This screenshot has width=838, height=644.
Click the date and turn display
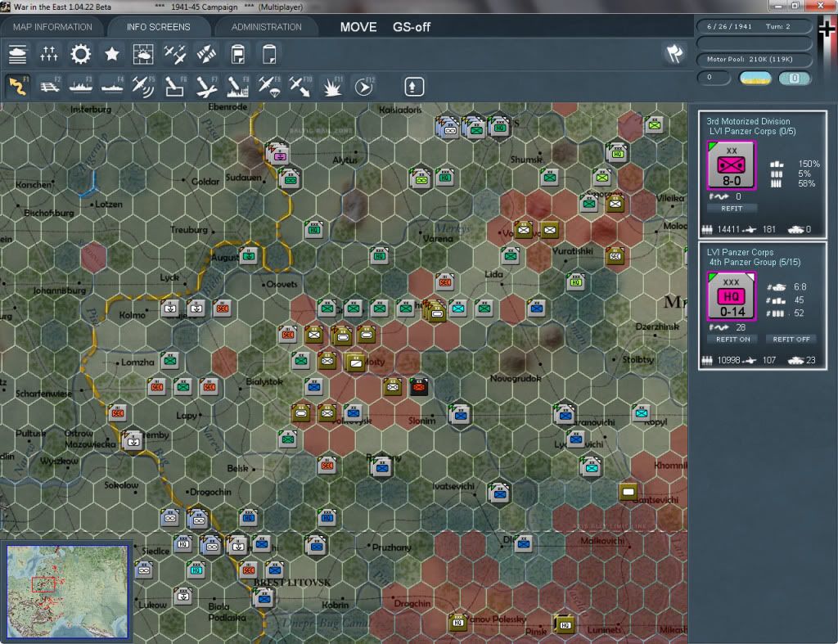click(x=754, y=26)
